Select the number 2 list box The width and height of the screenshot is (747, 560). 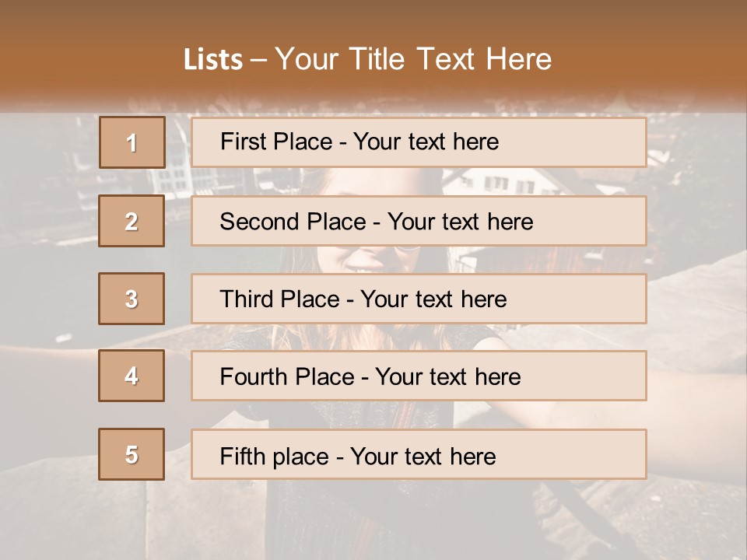pos(132,221)
